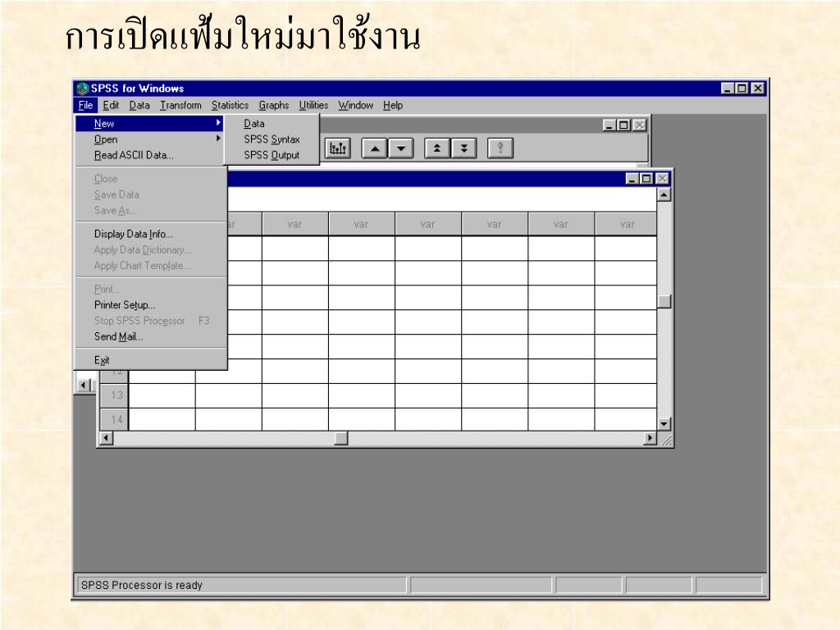840x630 pixels.
Task: Click data window vertical scrollbar up arrow
Action: point(664,194)
